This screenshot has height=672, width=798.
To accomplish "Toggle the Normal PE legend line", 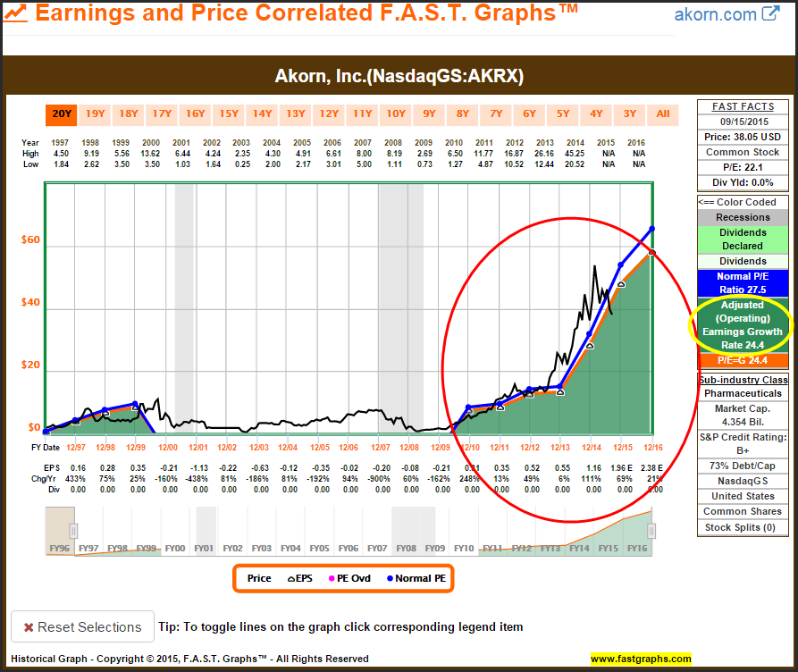I will pyautogui.click(x=413, y=578).
